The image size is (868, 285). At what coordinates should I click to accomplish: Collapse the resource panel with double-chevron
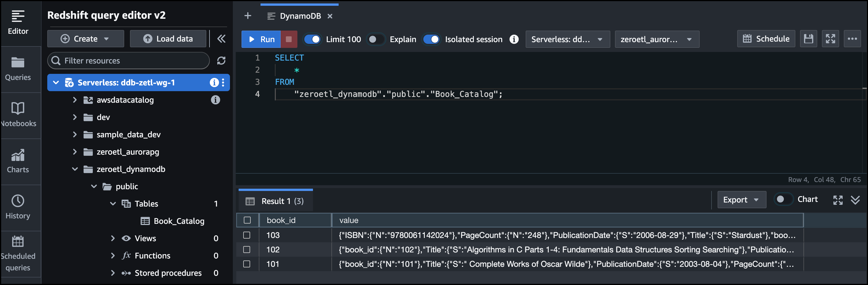[x=221, y=39]
